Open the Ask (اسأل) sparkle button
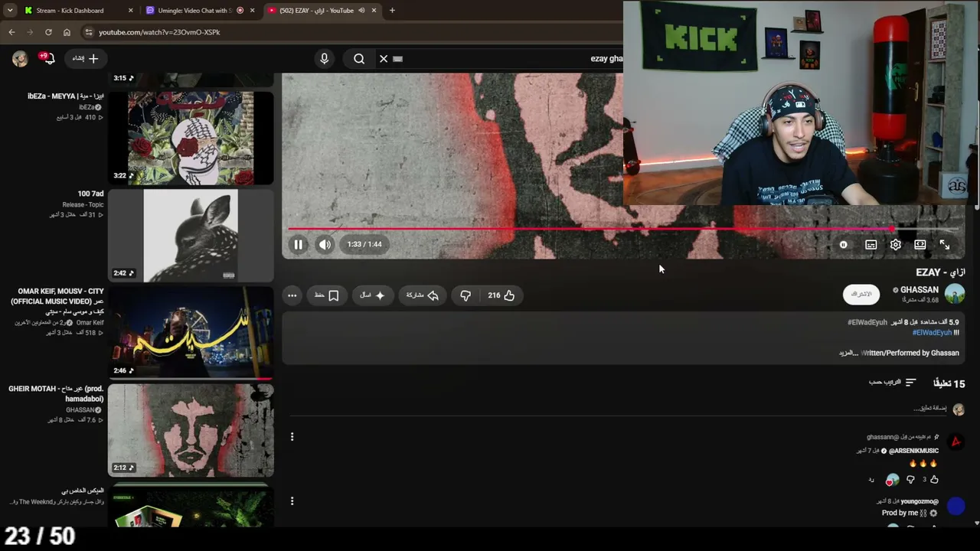 tap(372, 295)
